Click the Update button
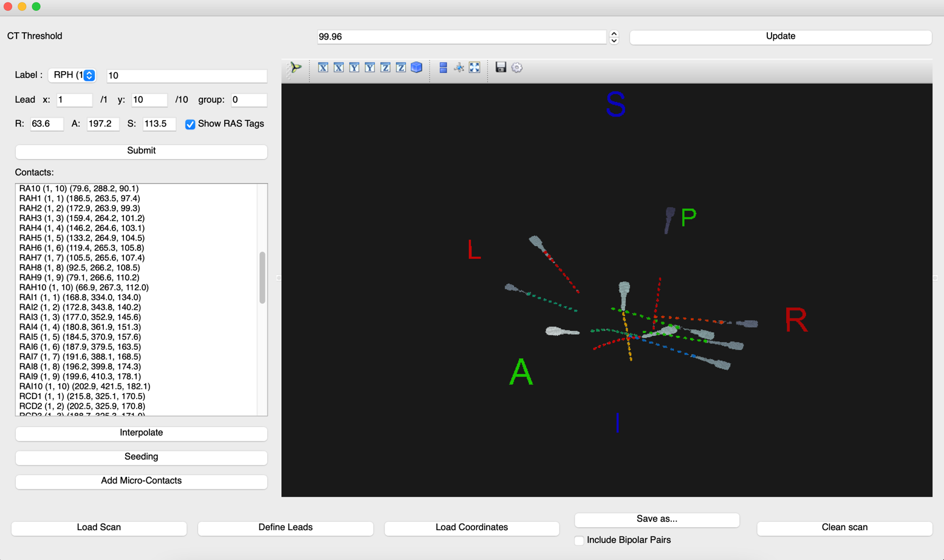 click(781, 36)
